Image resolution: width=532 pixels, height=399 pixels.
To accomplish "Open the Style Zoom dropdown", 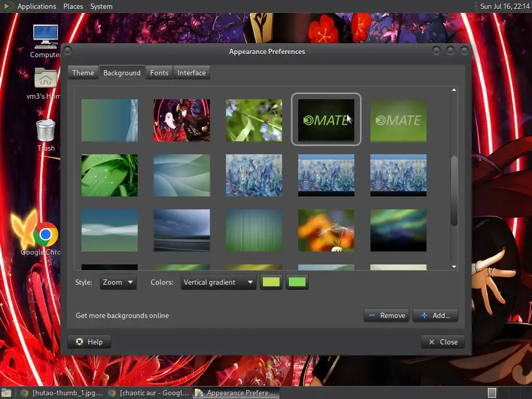I will pos(118,282).
